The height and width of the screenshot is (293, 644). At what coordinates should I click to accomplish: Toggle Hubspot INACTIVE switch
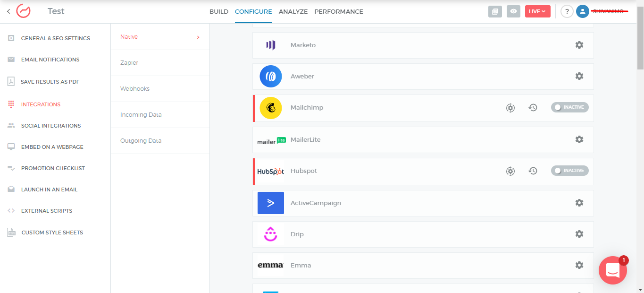(x=570, y=171)
